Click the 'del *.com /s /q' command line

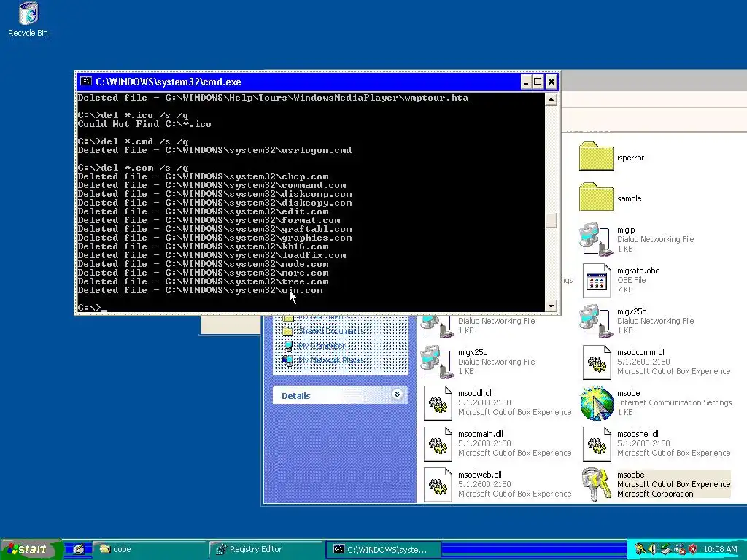[x=133, y=168]
